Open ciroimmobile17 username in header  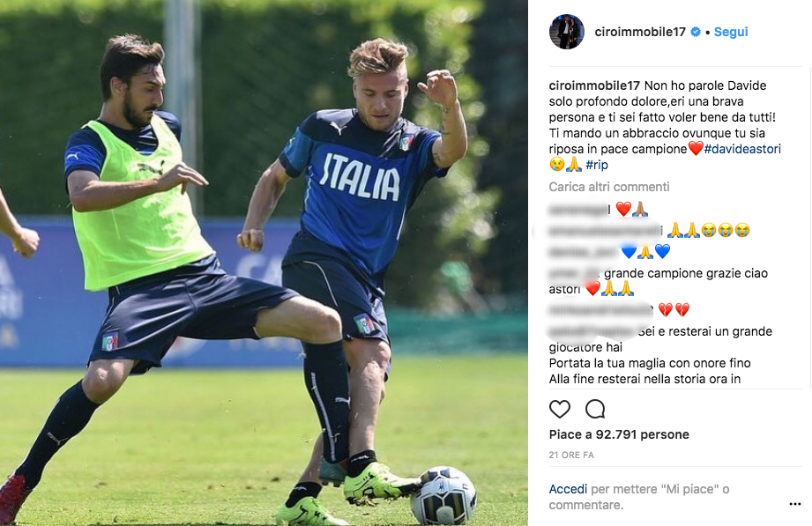click(640, 32)
